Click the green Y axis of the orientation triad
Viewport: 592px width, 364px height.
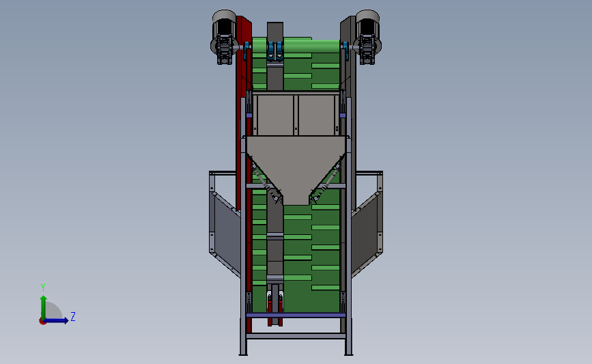pos(44,307)
